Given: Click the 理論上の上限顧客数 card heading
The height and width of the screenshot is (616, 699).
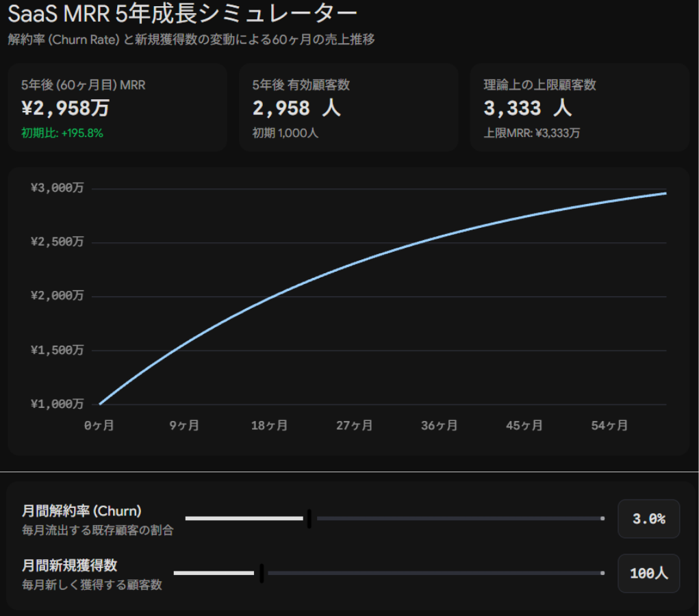Looking at the screenshot, I should click(x=540, y=85).
